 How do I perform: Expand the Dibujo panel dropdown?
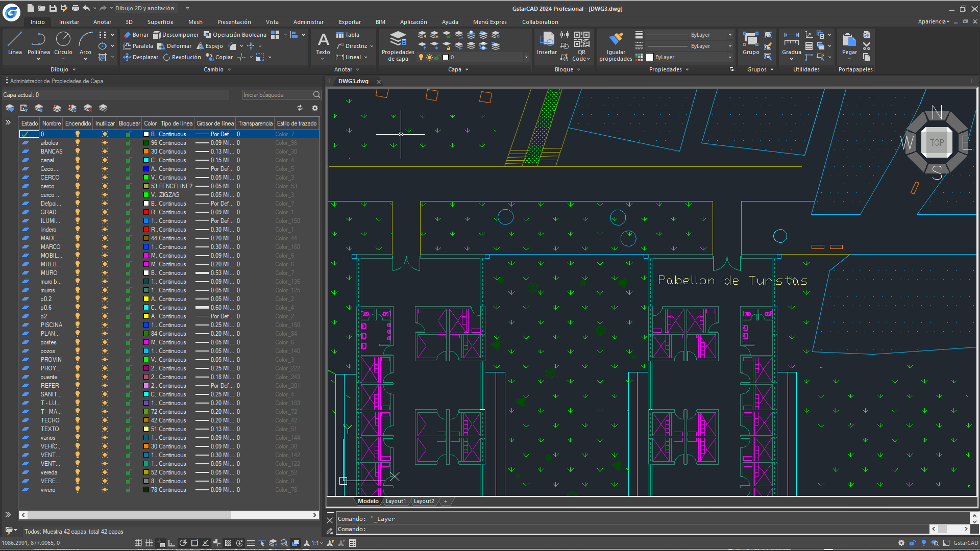point(74,69)
